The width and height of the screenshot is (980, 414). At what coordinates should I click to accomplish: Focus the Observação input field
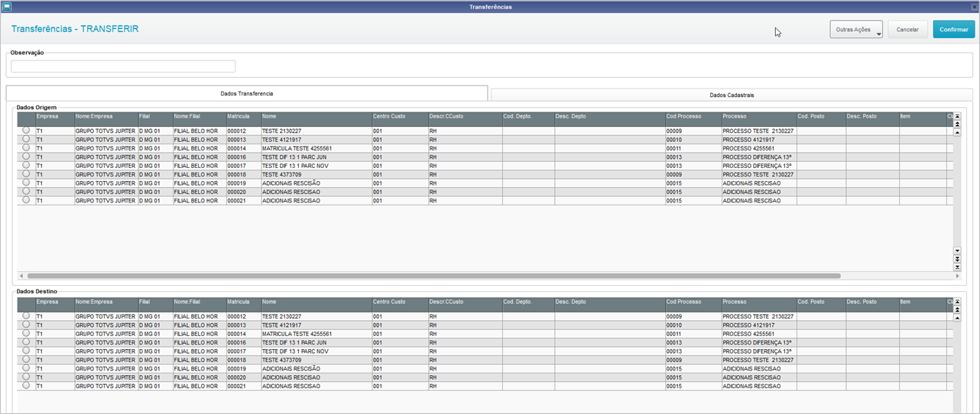pyautogui.click(x=123, y=66)
